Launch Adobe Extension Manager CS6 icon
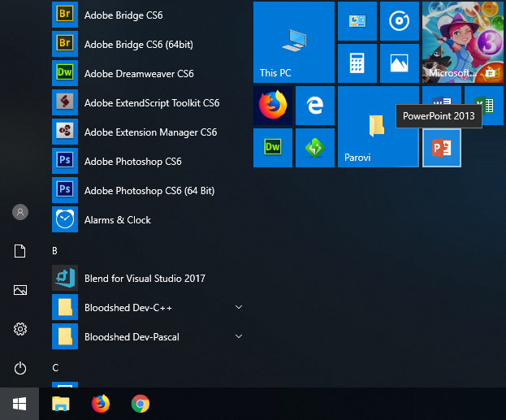 65,132
